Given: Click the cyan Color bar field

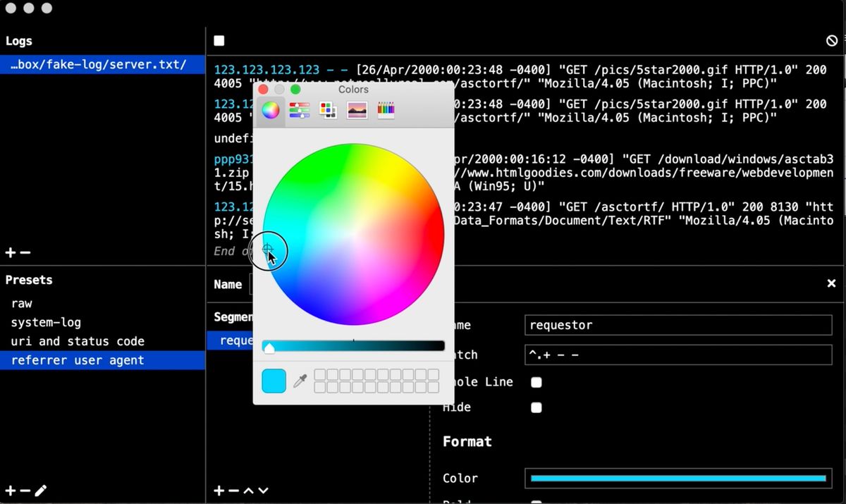Looking at the screenshot, I should (x=678, y=478).
